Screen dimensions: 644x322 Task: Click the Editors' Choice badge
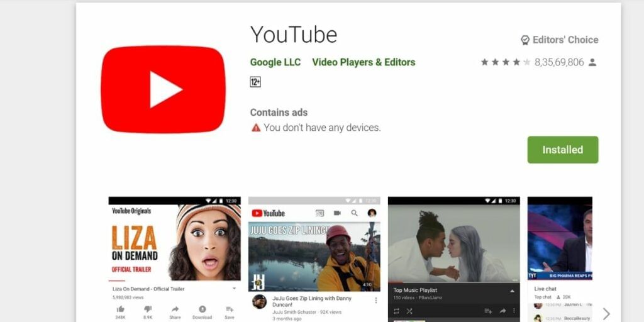click(559, 40)
